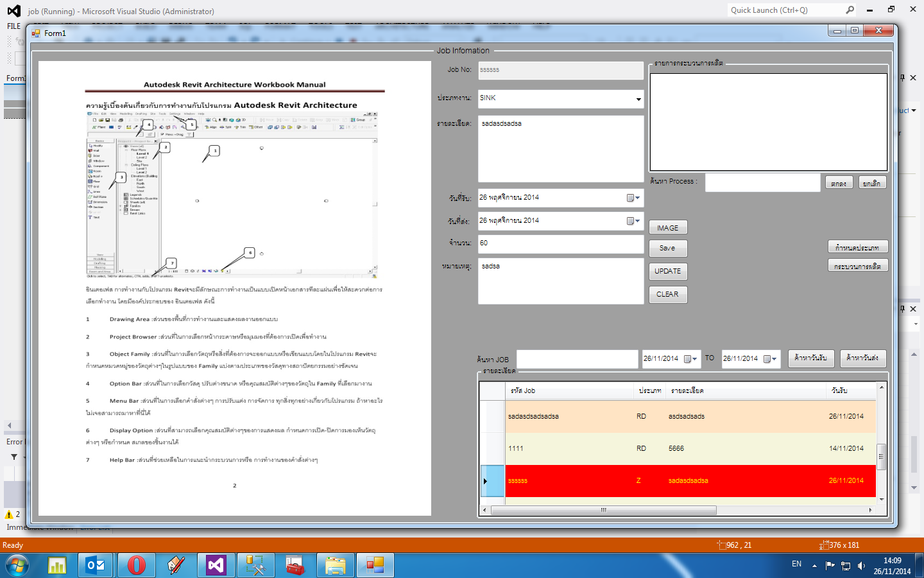Click the job grid vertical scrollbar thumb
Screen dimensions: 924x578
tap(882, 457)
